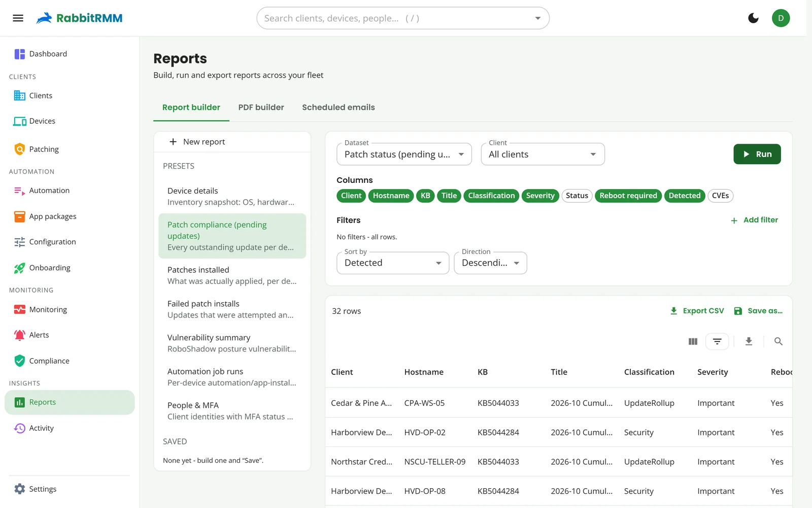The width and height of the screenshot is (812, 508).
Task: Open the Client dropdown
Action: [543, 154]
